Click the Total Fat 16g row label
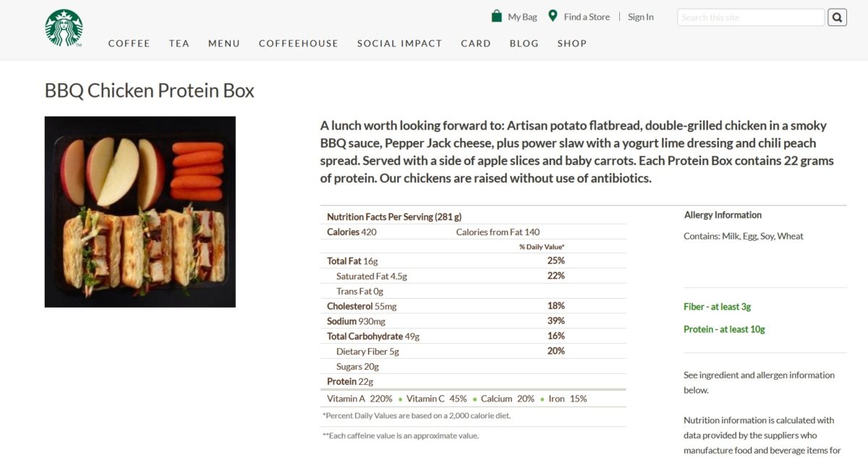The image size is (868, 458). (x=352, y=260)
